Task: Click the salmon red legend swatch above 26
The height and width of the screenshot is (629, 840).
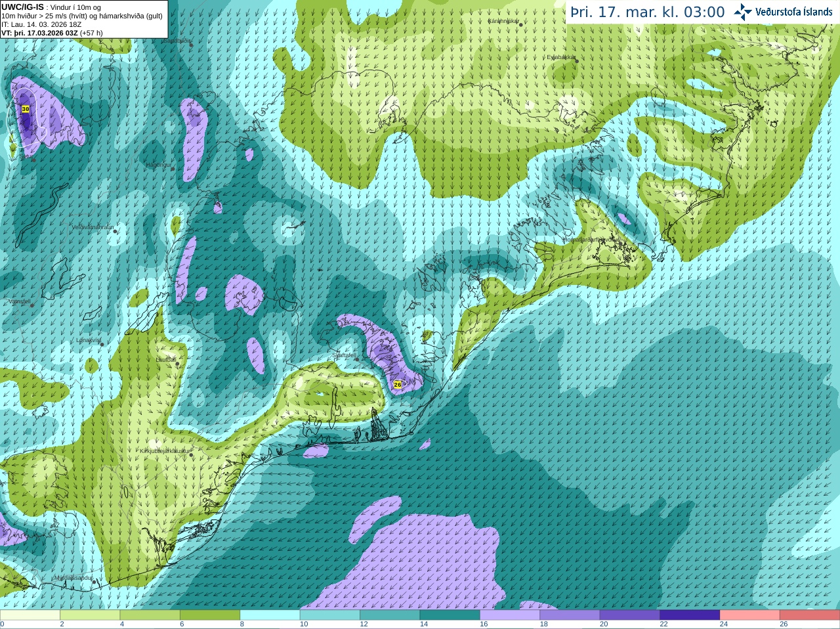Action: point(810,615)
